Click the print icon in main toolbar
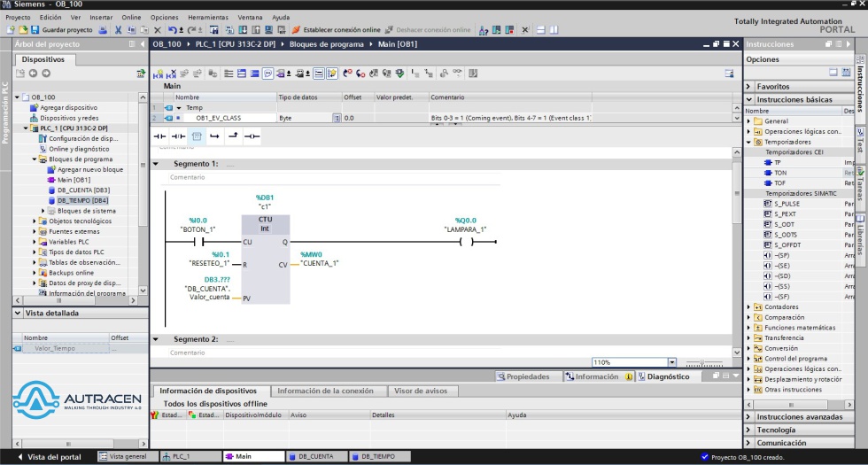This screenshot has width=868, height=465. coord(103,30)
